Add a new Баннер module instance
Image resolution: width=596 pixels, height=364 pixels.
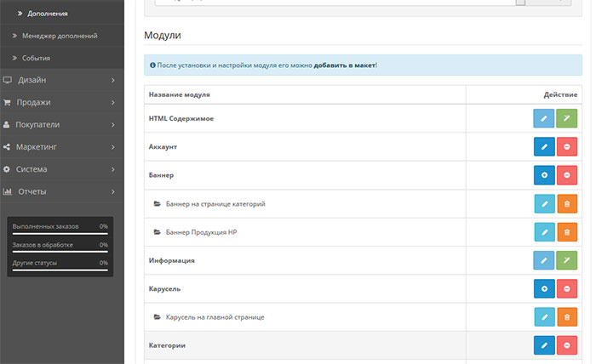click(x=543, y=176)
